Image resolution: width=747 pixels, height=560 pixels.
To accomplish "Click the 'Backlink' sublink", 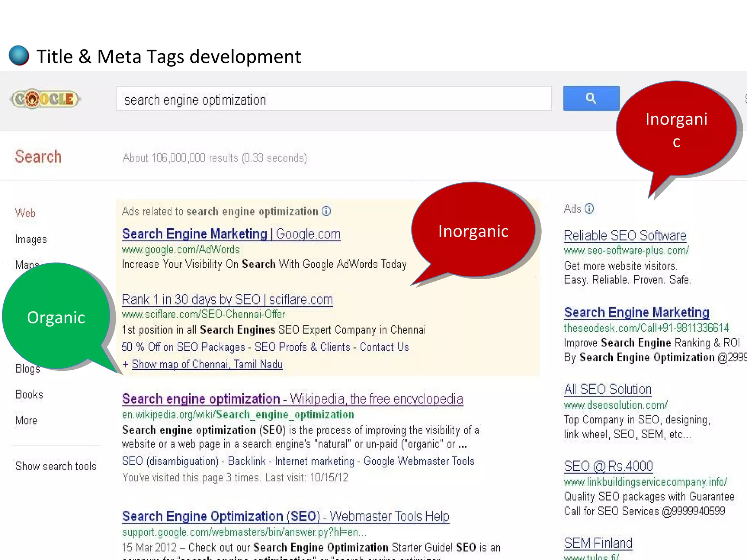I will tap(247, 461).
